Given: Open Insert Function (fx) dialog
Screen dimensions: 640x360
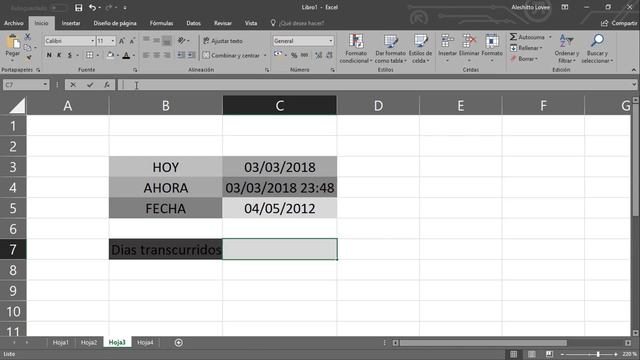Looking at the screenshot, I should 107,85.
